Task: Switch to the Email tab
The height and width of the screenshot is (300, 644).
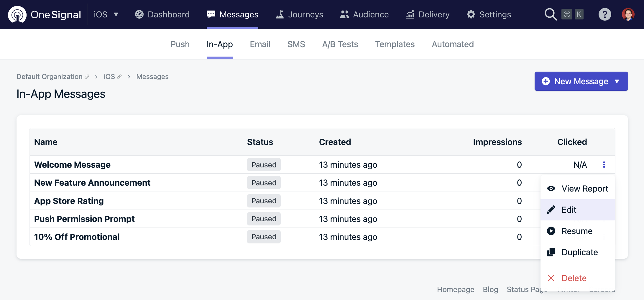Action: (260, 44)
